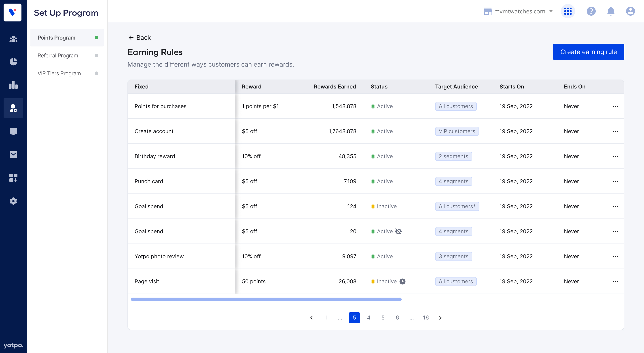Click the add widgets grid icon
The height and width of the screenshot is (353, 644).
[13, 178]
